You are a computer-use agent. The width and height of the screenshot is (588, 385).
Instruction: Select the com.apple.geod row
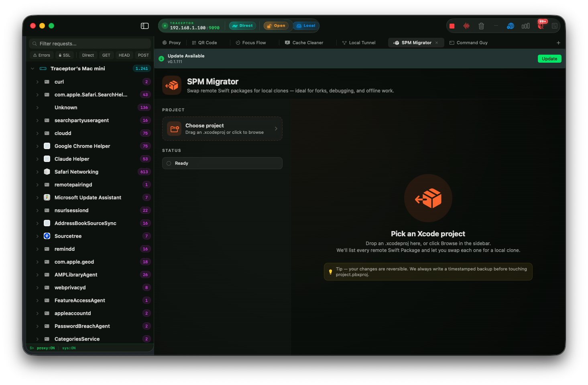pos(90,262)
